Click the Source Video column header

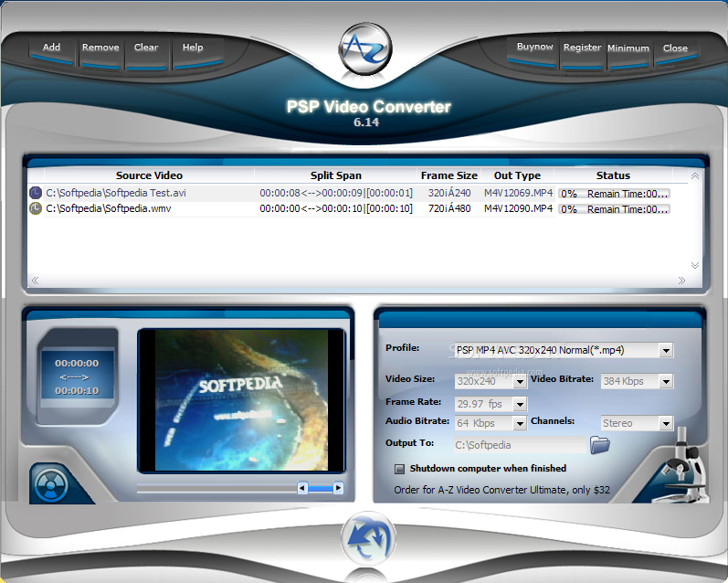coord(149,175)
